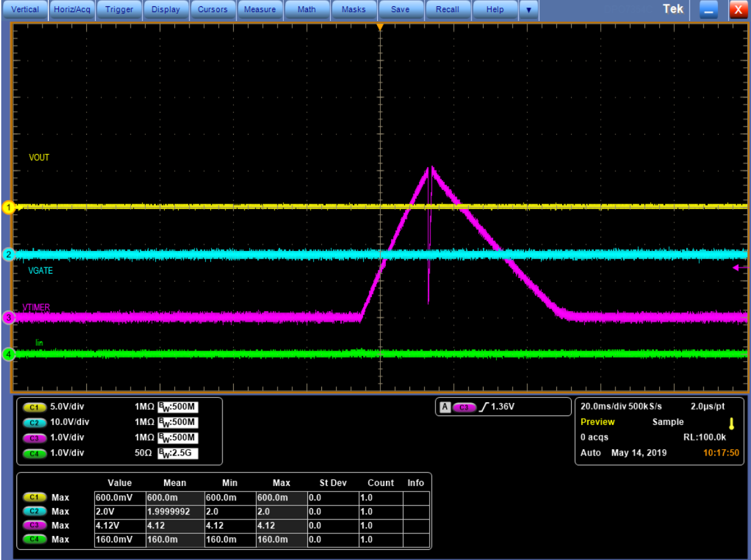Click the Count column header
The height and width of the screenshot is (560, 751).
point(381,483)
